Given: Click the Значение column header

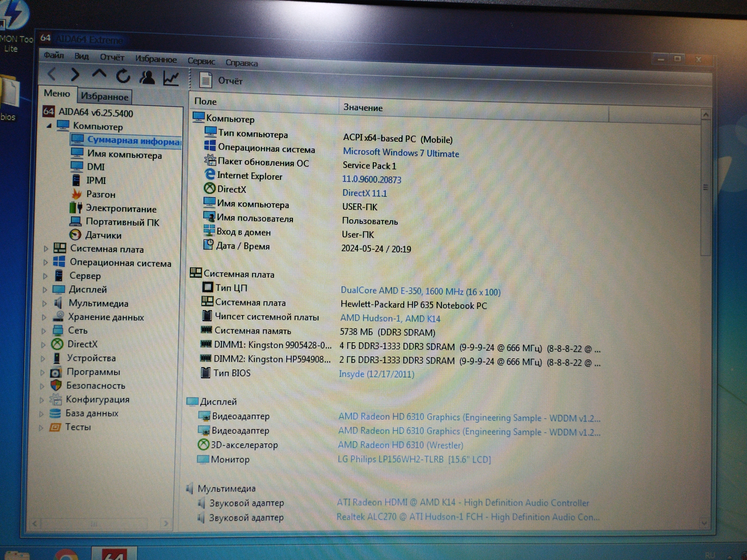Looking at the screenshot, I should 474,110.
